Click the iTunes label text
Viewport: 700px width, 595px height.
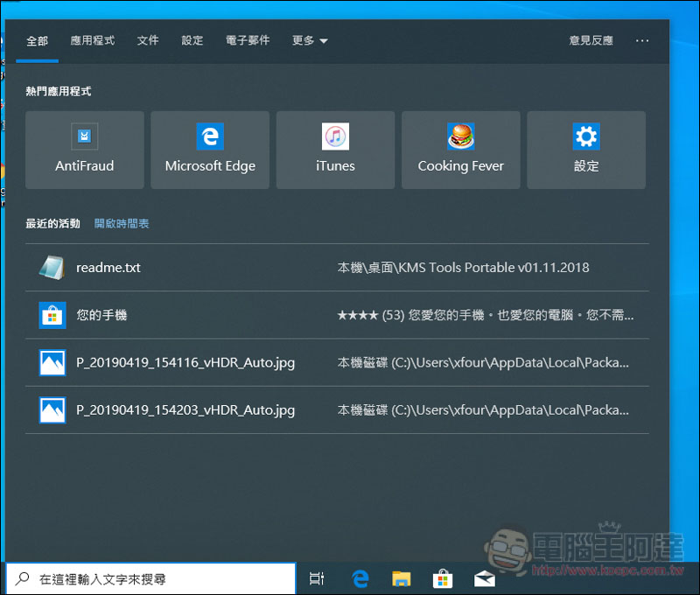335,166
